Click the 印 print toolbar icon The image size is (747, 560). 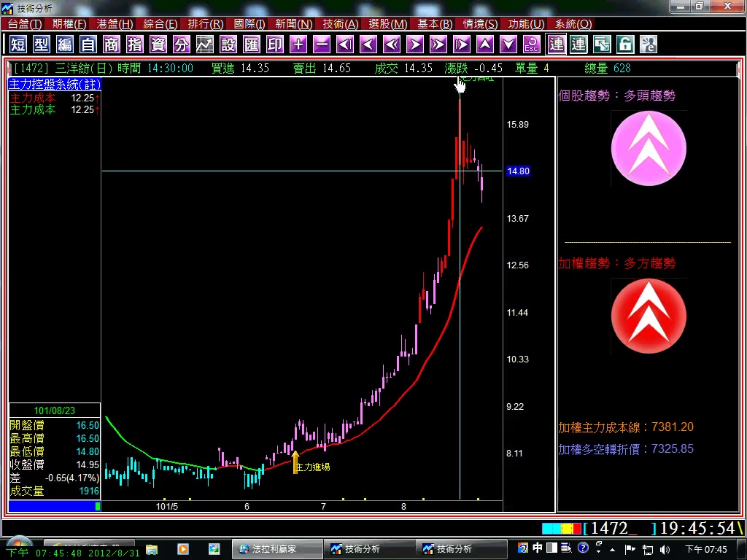[x=275, y=44]
